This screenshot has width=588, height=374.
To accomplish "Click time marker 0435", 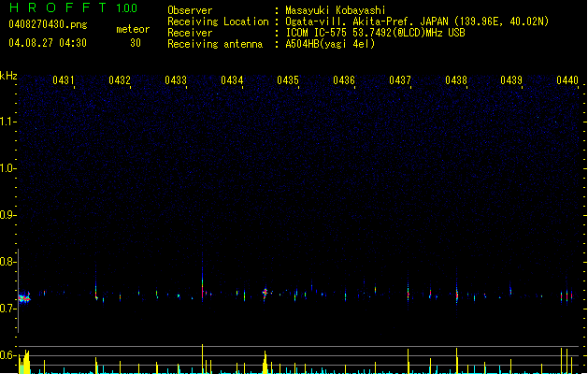I will (288, 79).
